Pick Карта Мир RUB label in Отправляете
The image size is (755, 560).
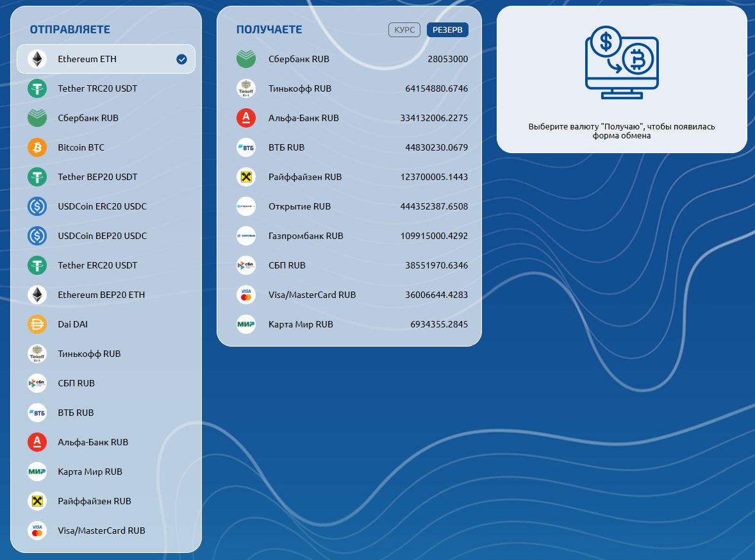pyautogui.click(x=90, y=472)
